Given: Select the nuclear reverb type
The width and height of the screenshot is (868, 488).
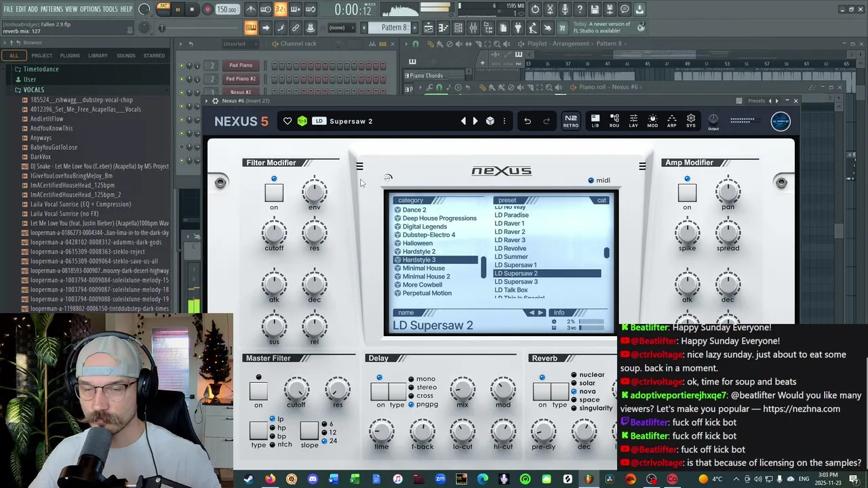Looking at the screenshot, I should click(x=587, y=375).
